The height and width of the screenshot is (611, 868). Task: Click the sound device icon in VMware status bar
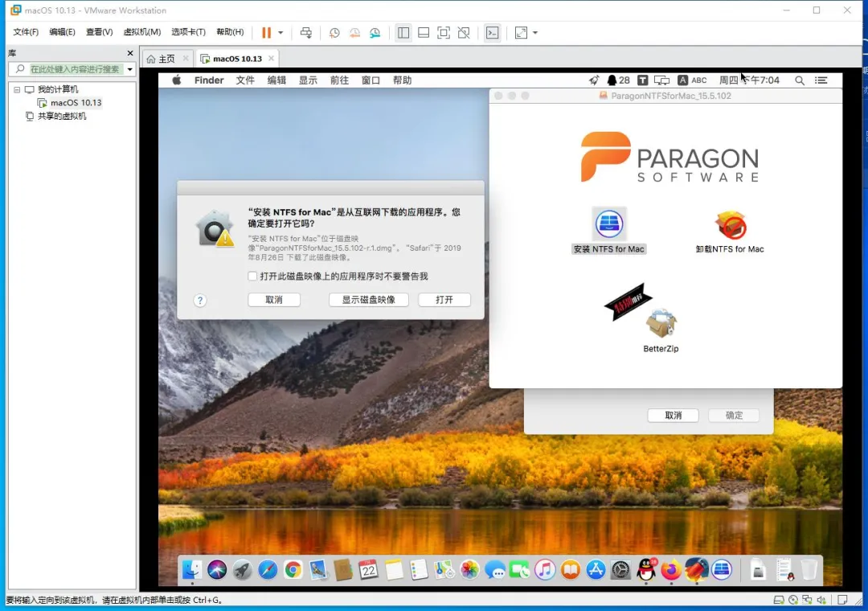(x=821, y=600)
